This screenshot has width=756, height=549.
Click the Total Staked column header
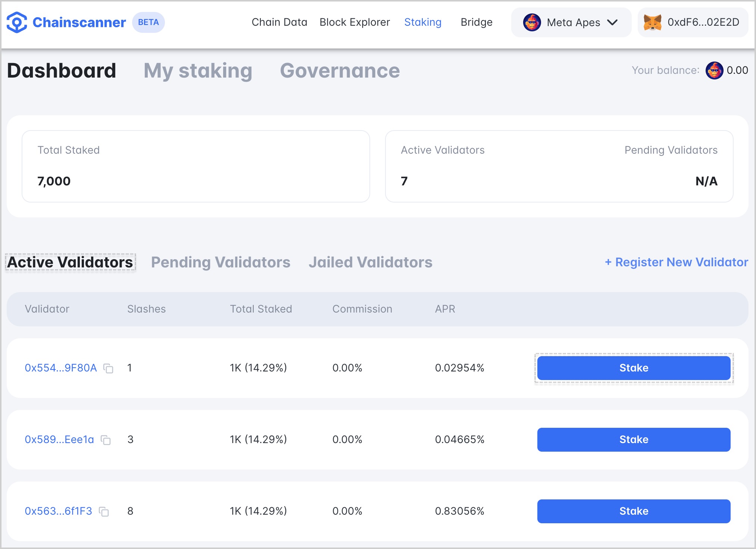point(261,309)
